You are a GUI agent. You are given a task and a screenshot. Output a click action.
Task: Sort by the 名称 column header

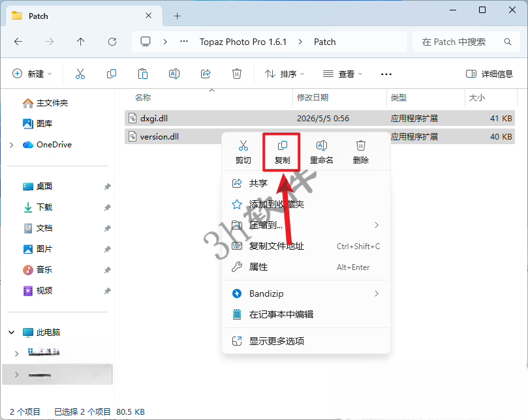[143, 98]
